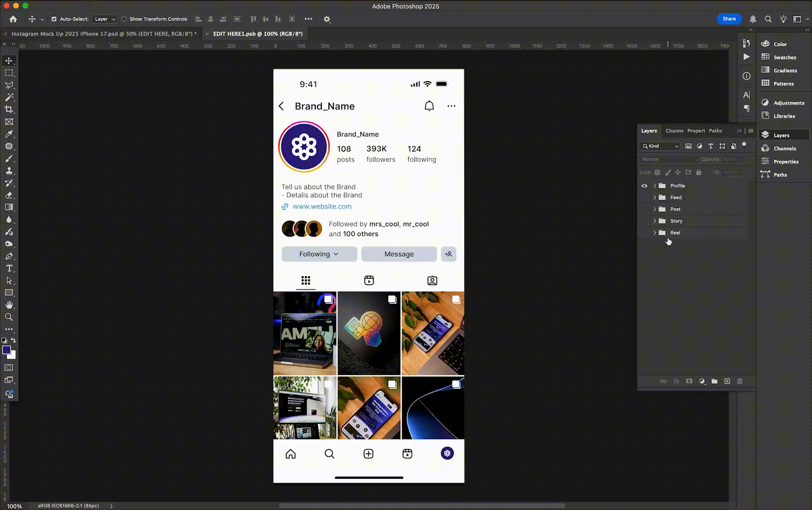
Task: Swap foreground and background colors
Action: point(14,340)
